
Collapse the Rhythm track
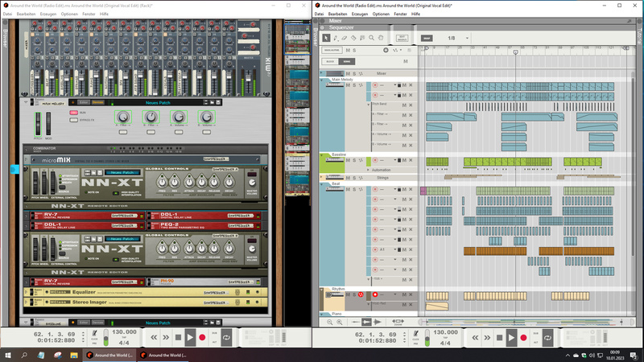pos(321,290)
